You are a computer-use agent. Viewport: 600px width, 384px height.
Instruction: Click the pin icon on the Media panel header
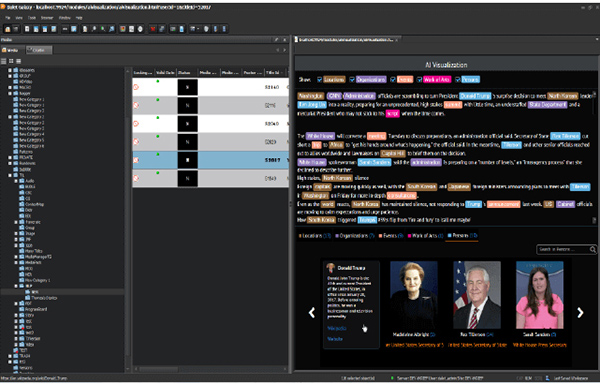click(276, 40)
